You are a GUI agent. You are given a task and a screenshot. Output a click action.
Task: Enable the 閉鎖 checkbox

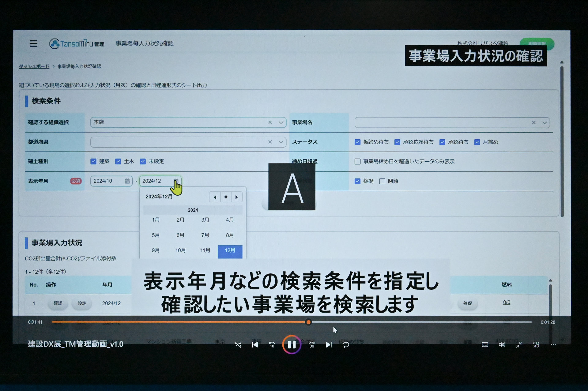coord(382,181)
